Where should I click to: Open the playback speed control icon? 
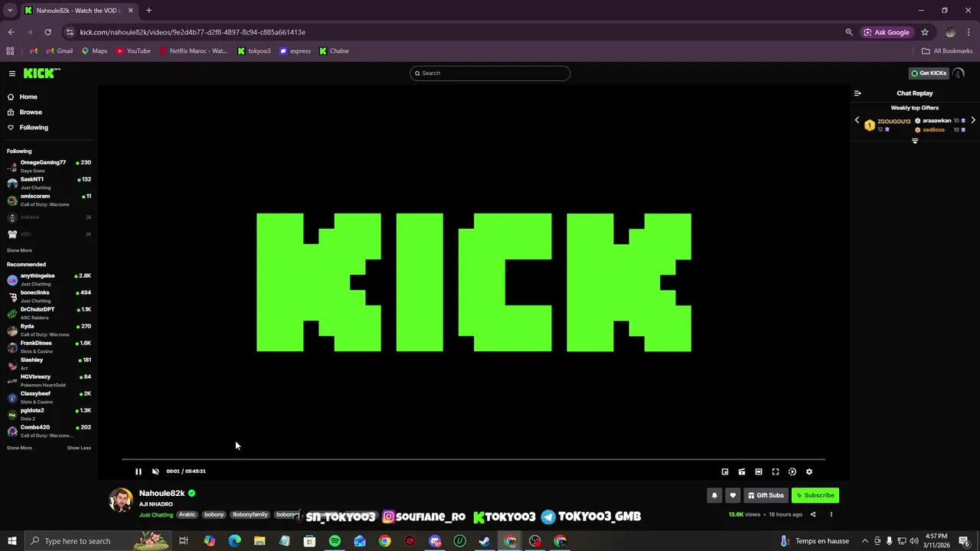tap(792, 472)
